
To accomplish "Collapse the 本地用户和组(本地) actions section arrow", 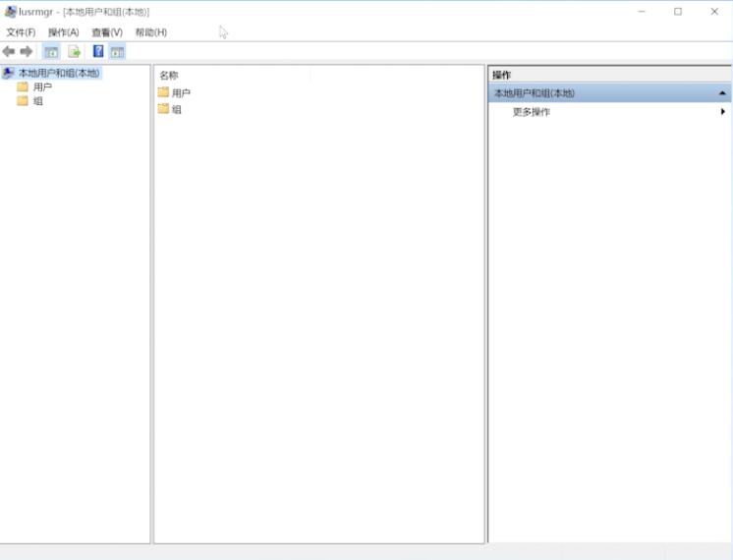I will (722, 93).
